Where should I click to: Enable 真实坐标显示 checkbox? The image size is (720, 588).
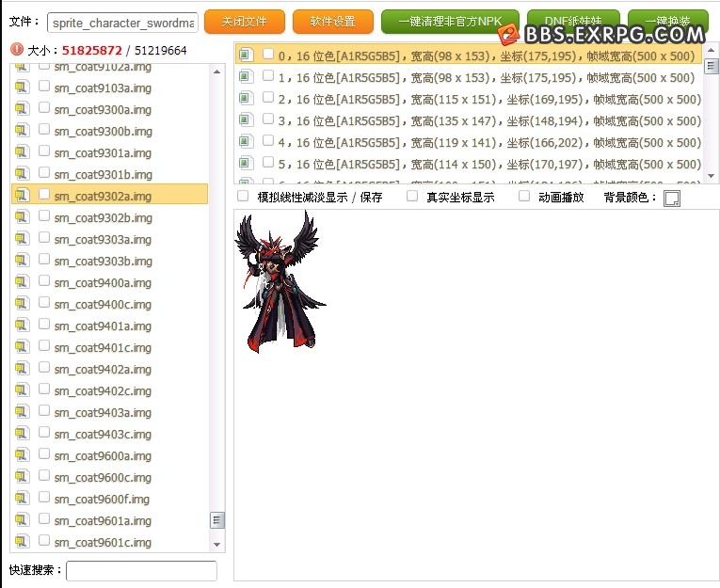[x=412, y=197]
